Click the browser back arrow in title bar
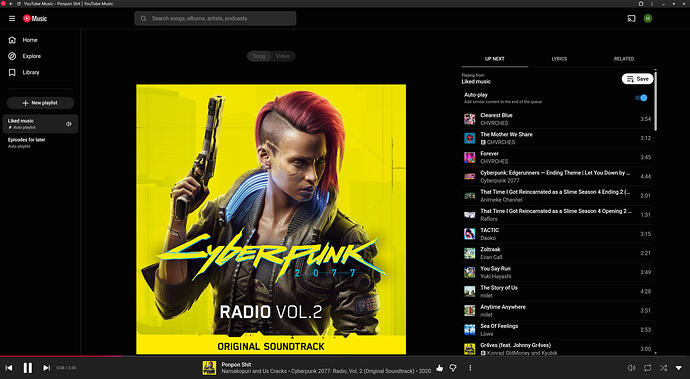Image resolution: width=690 pixels, height=379 pixels. [x=11, y=4]
